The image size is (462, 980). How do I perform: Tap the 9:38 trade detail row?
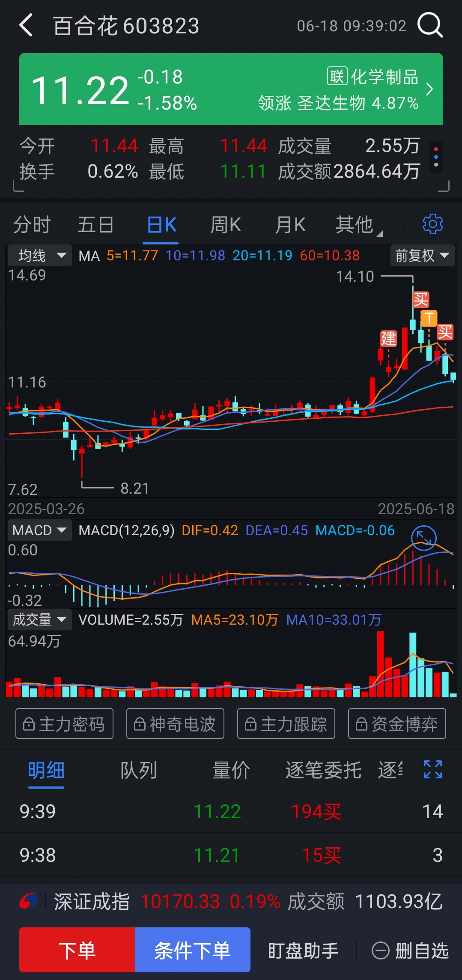click(x=231, y=855)
